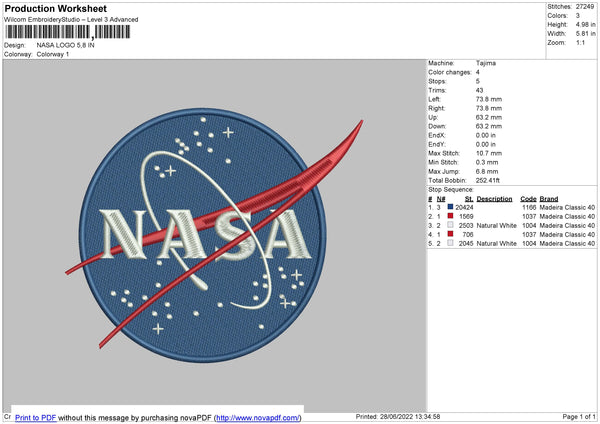
Task: Click the NASA logo embroidery preview
Action: [x=214, y=235]
